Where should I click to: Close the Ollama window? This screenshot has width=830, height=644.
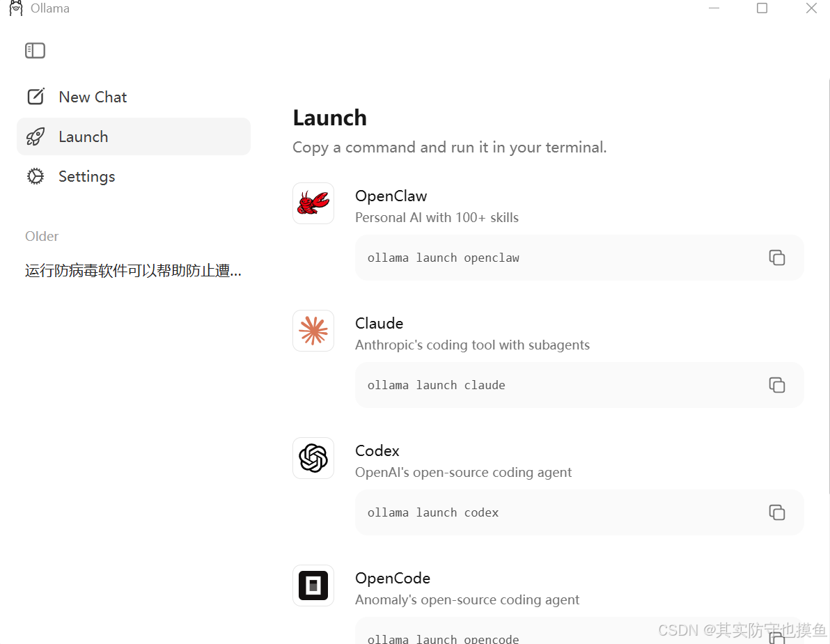click(811, 8)
